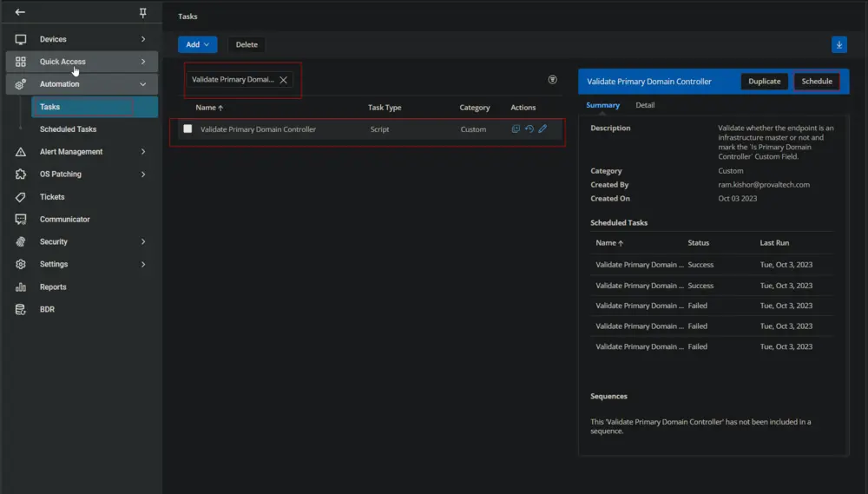Open the Tickets menu item
Image resolution: width=868 pixels, height=494 pixels.
52,196
